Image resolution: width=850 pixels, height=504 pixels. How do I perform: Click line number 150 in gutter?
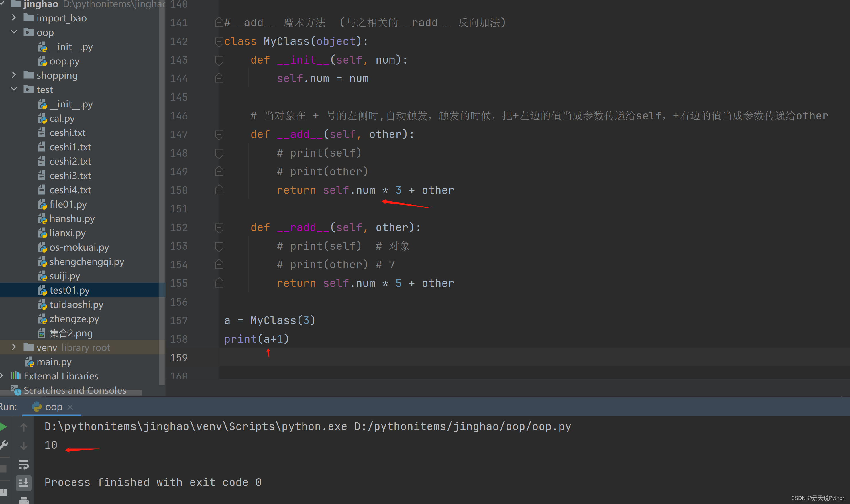pos(179,190)
